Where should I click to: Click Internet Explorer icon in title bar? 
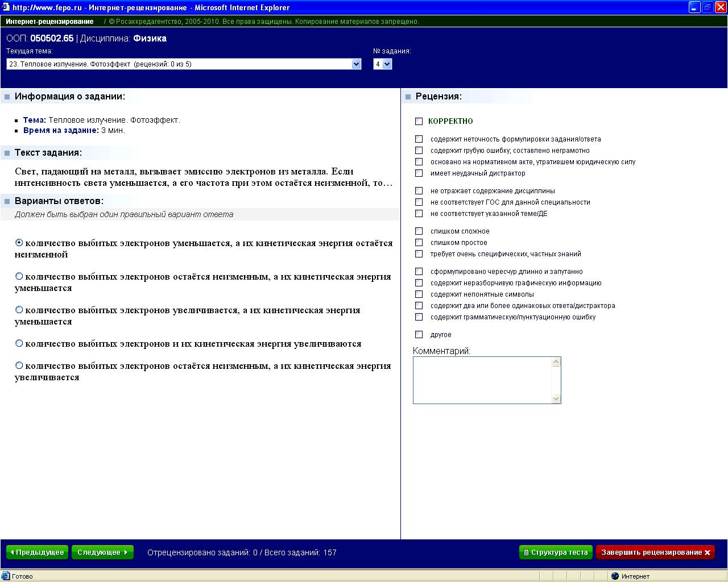pos(6,7)
